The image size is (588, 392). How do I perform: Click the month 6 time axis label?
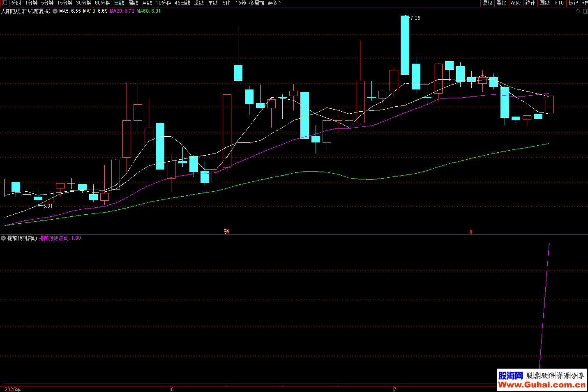(172, 389)
